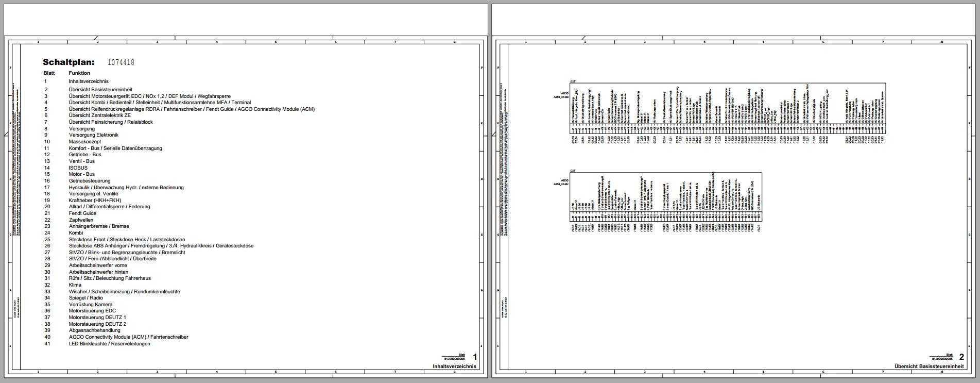
Task: Select 'Übersicht Zentralelektrik ZE'
Action: [100, 115]
